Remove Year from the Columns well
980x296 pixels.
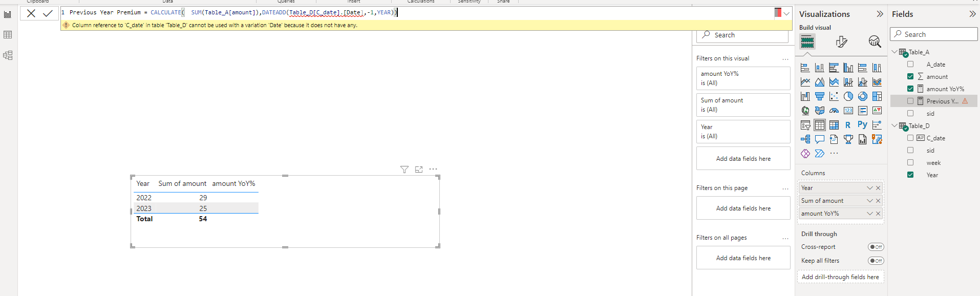click(x=878, y=188)
